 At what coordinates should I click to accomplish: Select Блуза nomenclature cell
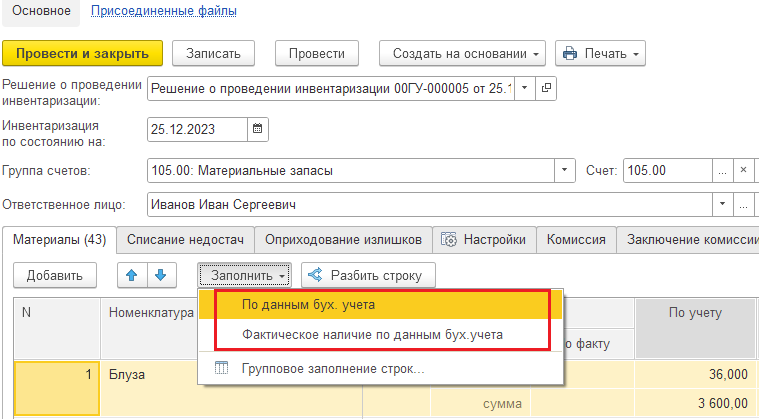[231, 388]
